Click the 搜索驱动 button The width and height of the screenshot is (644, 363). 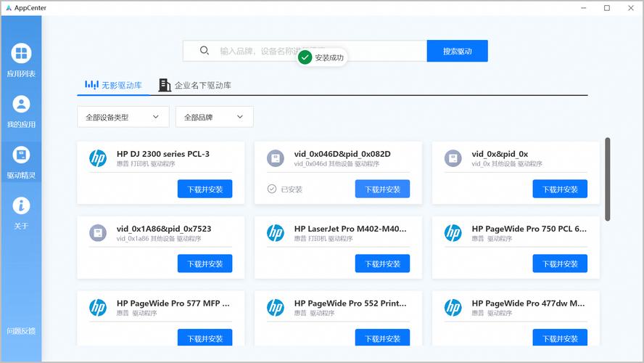coord(457,51)
